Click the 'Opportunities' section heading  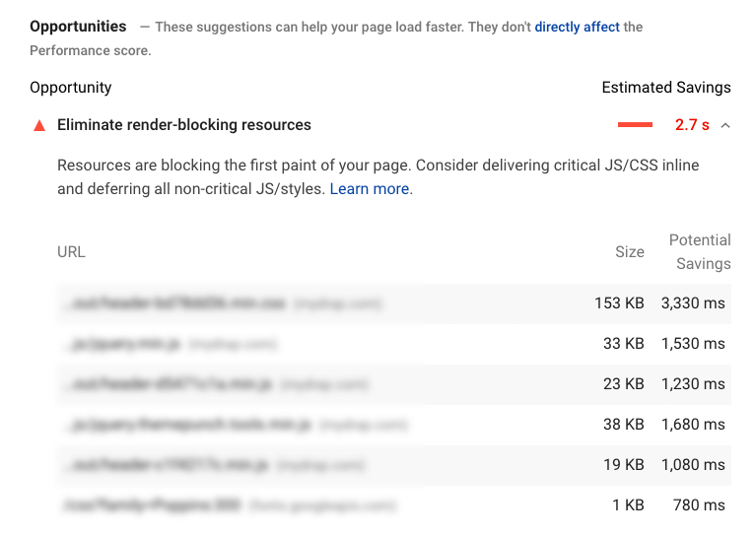tap(78, 26)
